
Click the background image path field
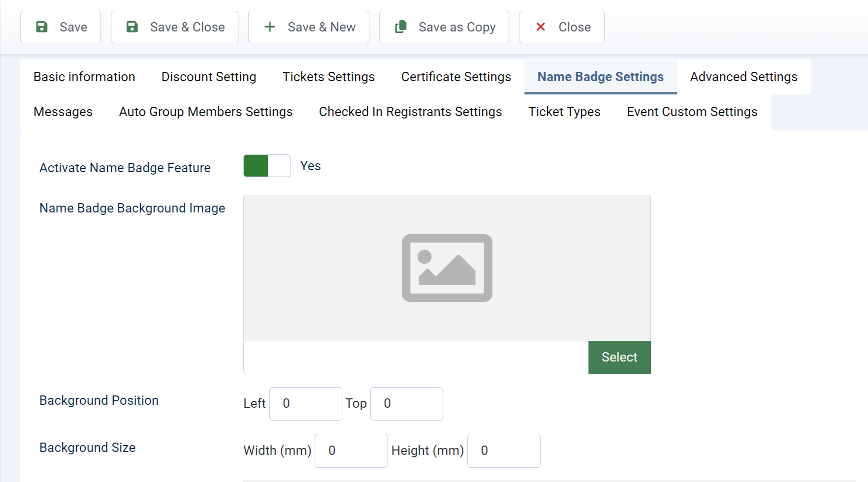tap(416, 358)
